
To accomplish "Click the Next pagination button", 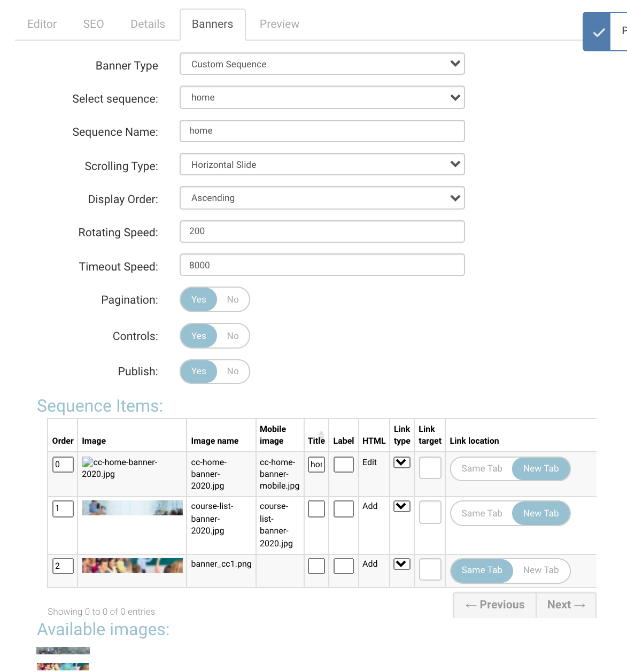I will point(566,605).
